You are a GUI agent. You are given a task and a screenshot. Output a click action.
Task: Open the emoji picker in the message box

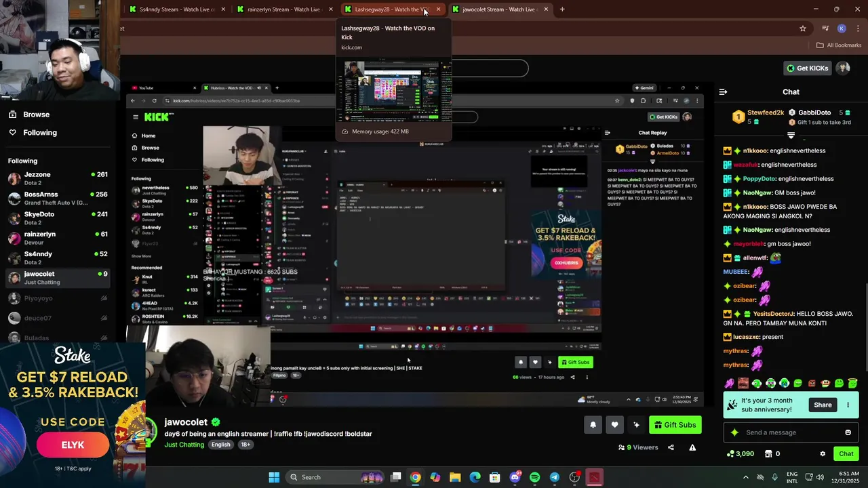848,432
